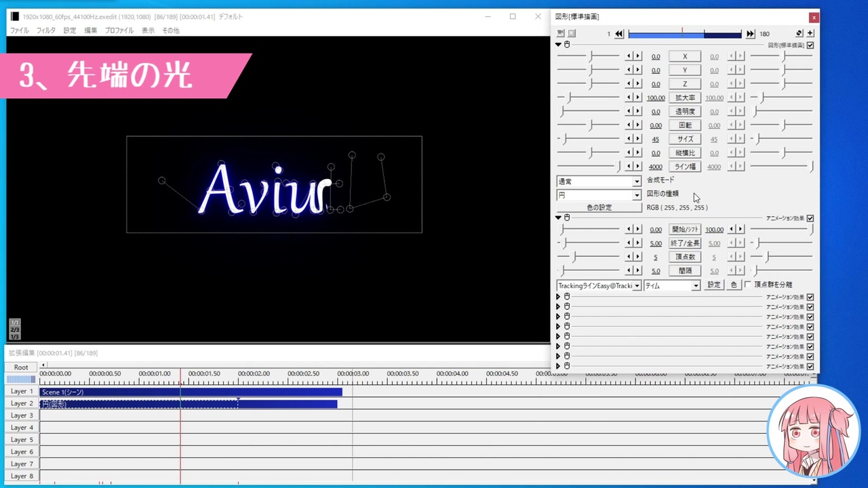Uncheck the 図形[標準描画] checkbox
The image size is (868, 488).
(810, 45)
